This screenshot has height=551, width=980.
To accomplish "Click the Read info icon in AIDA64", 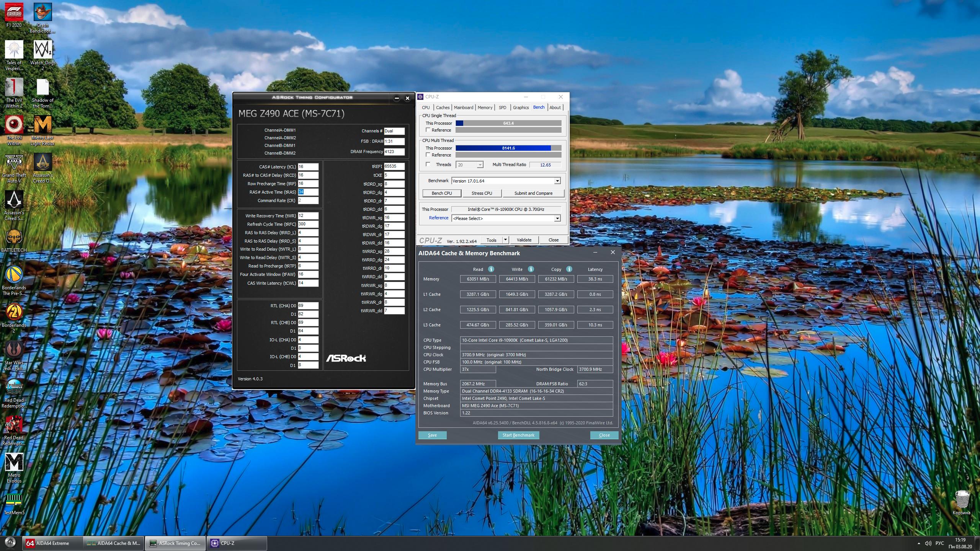I will tap(491, 269).
